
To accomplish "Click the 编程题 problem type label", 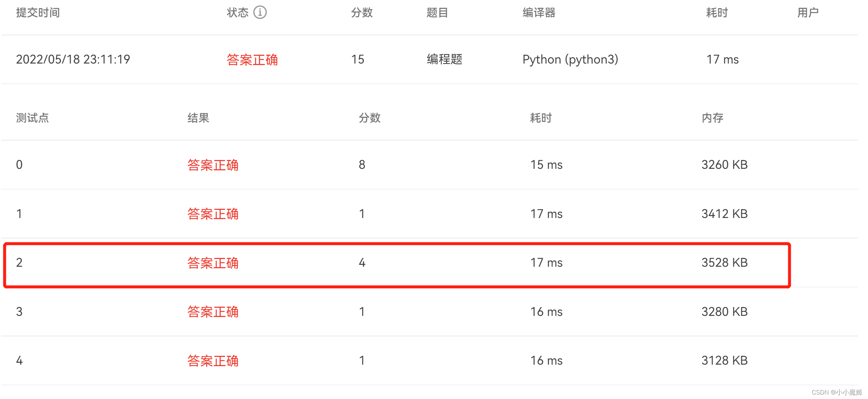I will click(444, 59).
